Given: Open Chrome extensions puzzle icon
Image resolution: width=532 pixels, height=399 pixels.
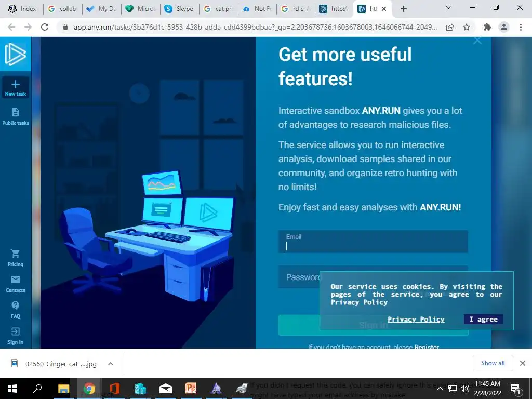Looking at the screenshot, I should point(487,27).
